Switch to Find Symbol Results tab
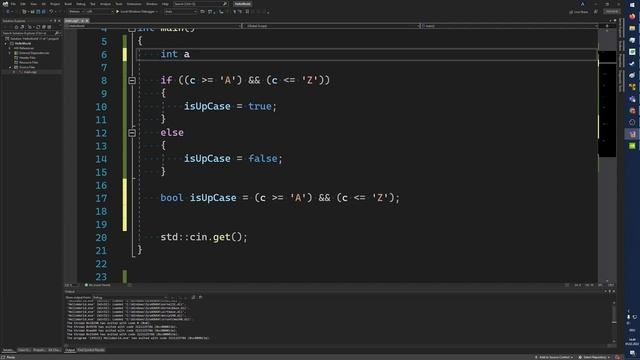Viewport: 640px width, 360px height. 91,350
